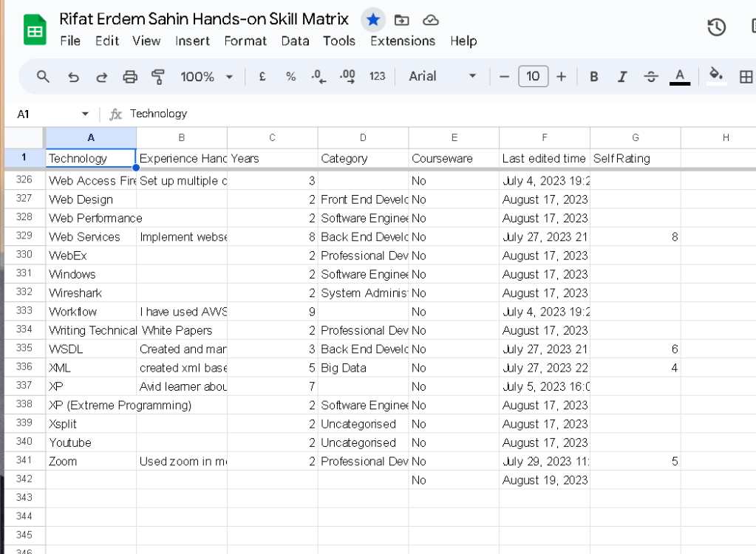Check the cloud save status icon

point(431,20)
